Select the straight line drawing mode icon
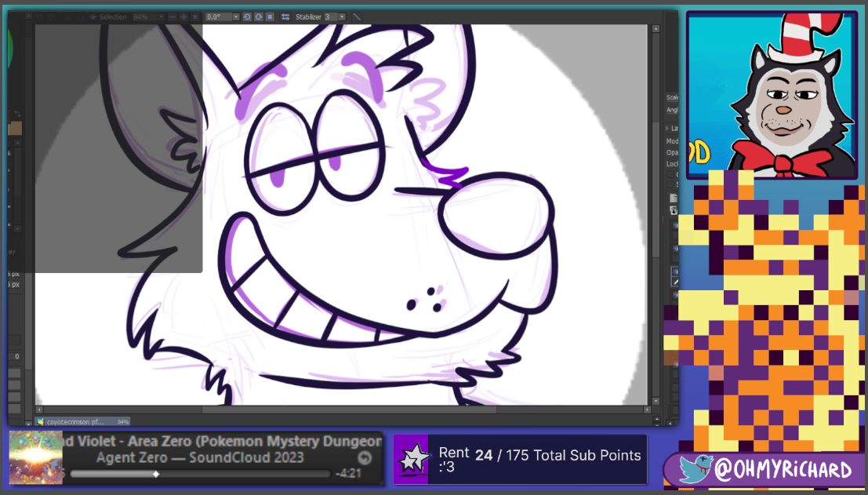The image size is (868, 495). point(357,16)
